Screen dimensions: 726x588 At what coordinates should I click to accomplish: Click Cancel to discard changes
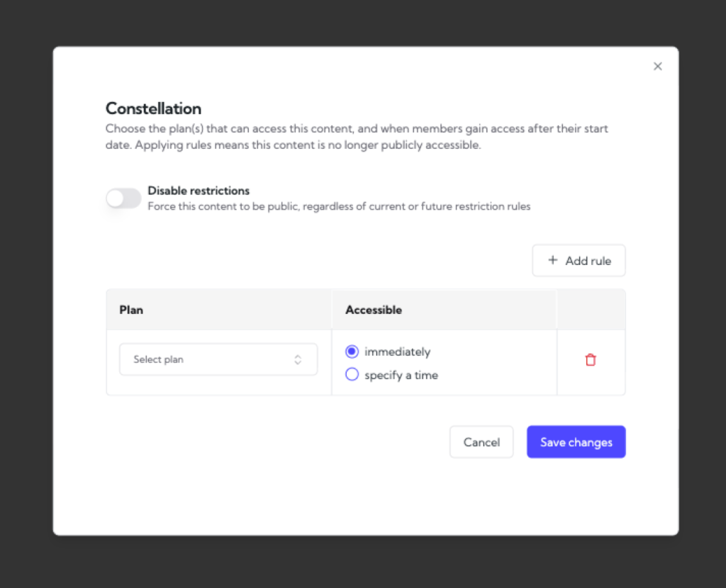tap(481, 441)
